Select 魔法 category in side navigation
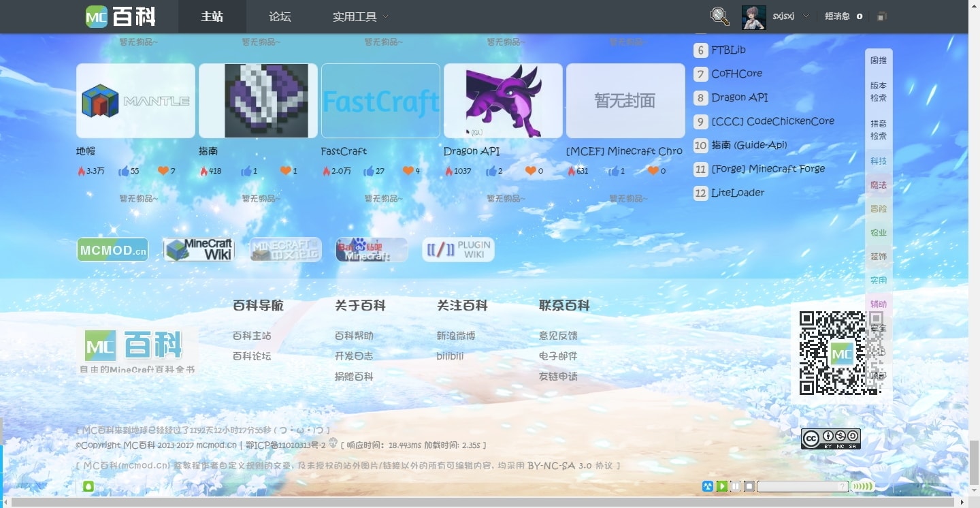Viewport: 980px width, 508px height. [879, 185]
